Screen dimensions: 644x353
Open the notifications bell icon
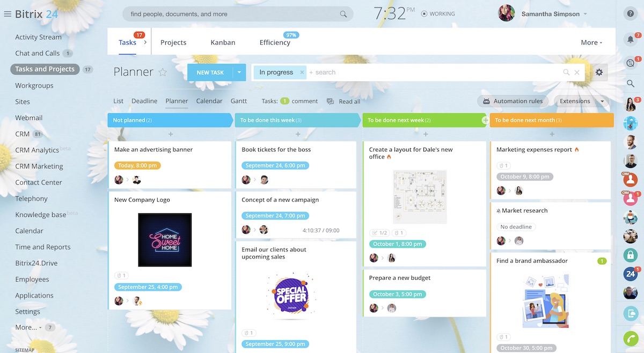[631, 39]
